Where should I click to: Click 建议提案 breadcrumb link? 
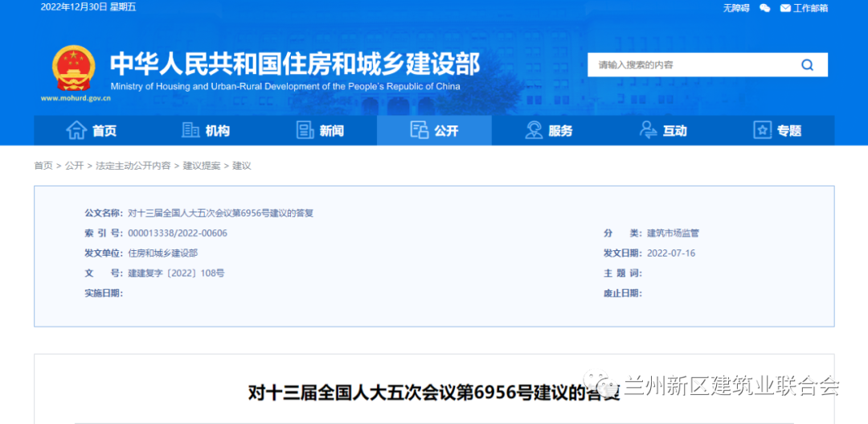(x=202, y=166)
